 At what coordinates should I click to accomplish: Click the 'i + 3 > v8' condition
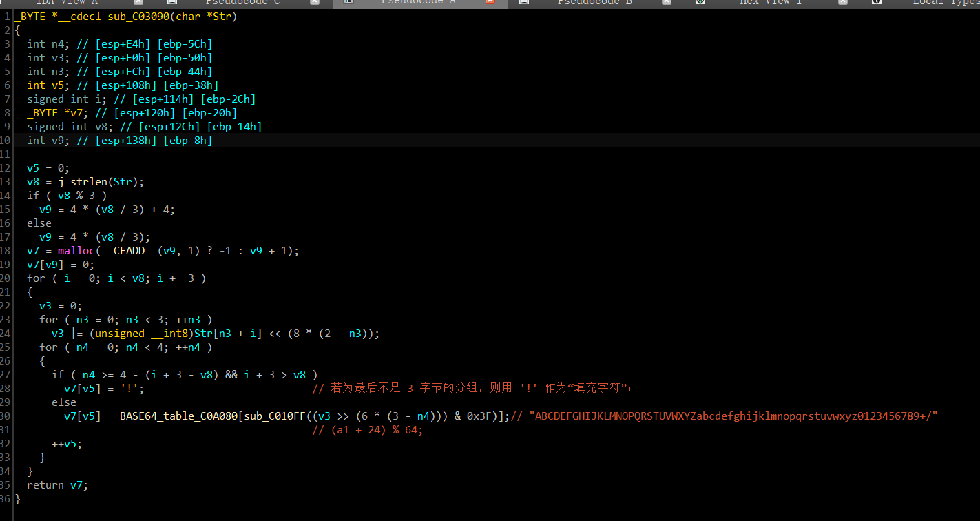coord(275,375)
